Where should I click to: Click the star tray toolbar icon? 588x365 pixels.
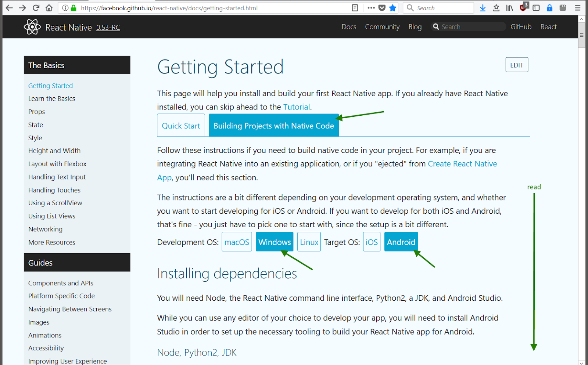pos(496,8)
